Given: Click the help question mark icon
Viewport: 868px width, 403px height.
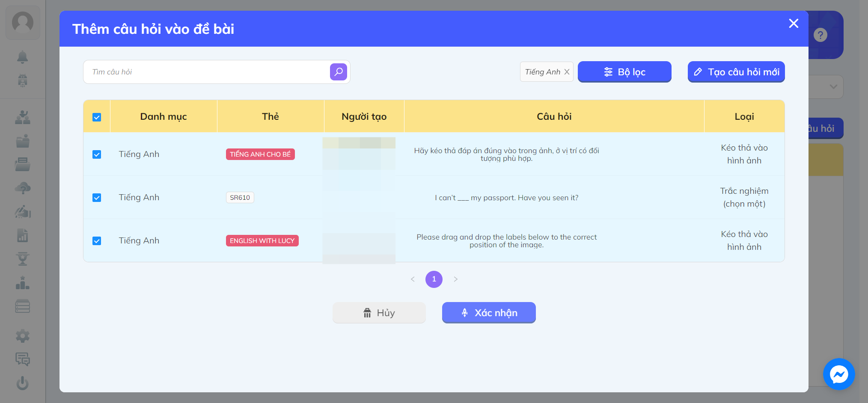Looking at the screenshot, I should (820, 35).
